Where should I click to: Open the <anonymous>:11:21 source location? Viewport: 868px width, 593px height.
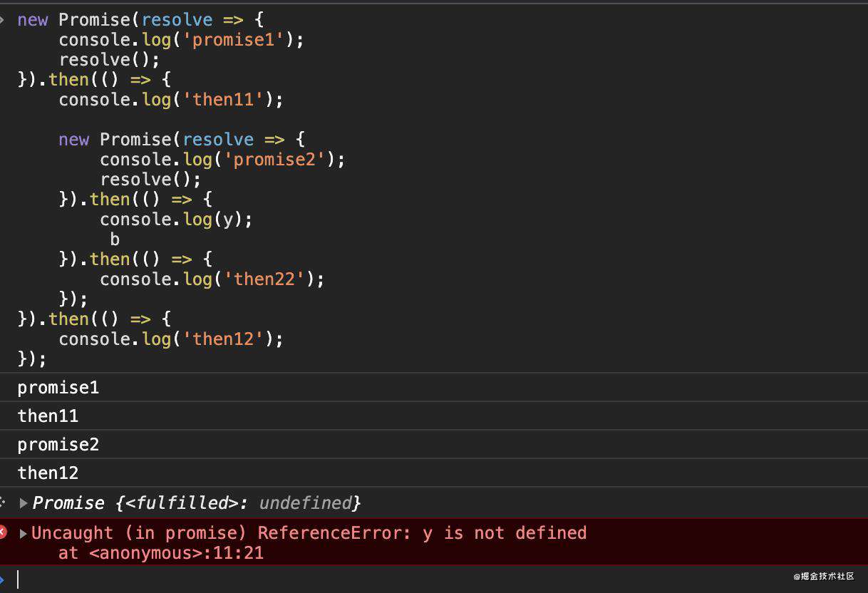(x=177, y=552)
